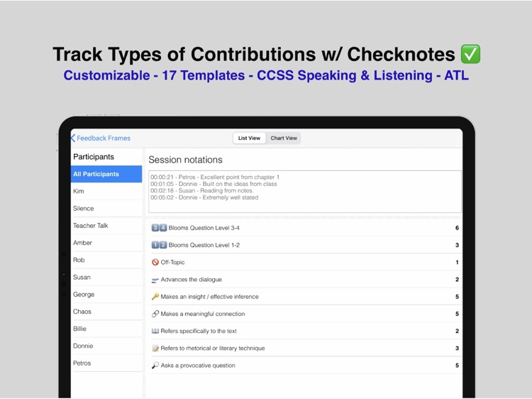Select participant Rob

(106, 260)
